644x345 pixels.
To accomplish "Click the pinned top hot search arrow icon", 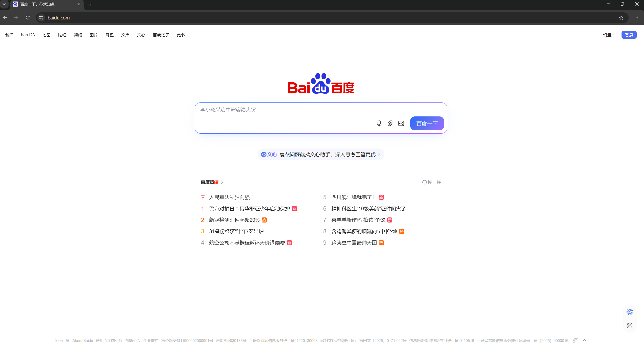I will (x=203, y=197).
